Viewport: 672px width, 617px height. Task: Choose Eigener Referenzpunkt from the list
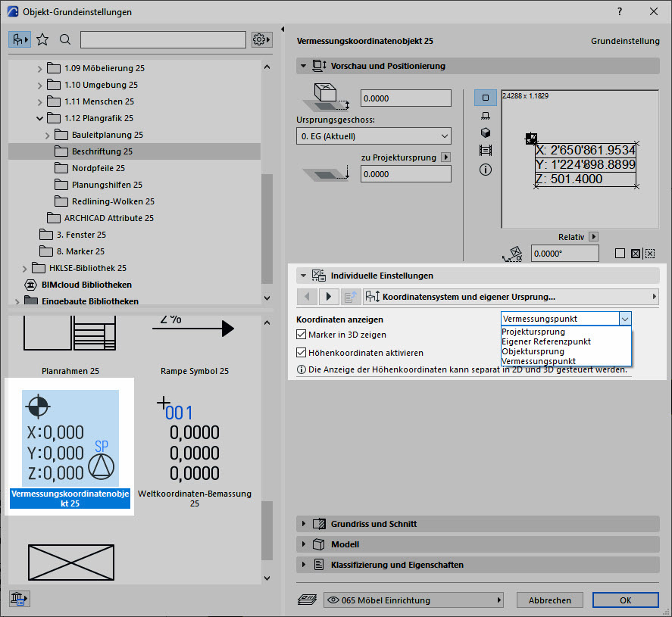(x=566, y=341)
